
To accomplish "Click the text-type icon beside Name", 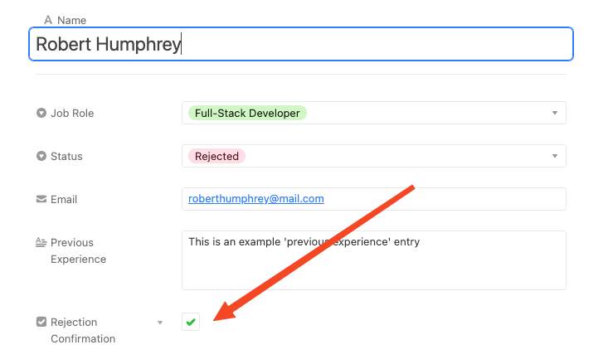I will 47,20.
